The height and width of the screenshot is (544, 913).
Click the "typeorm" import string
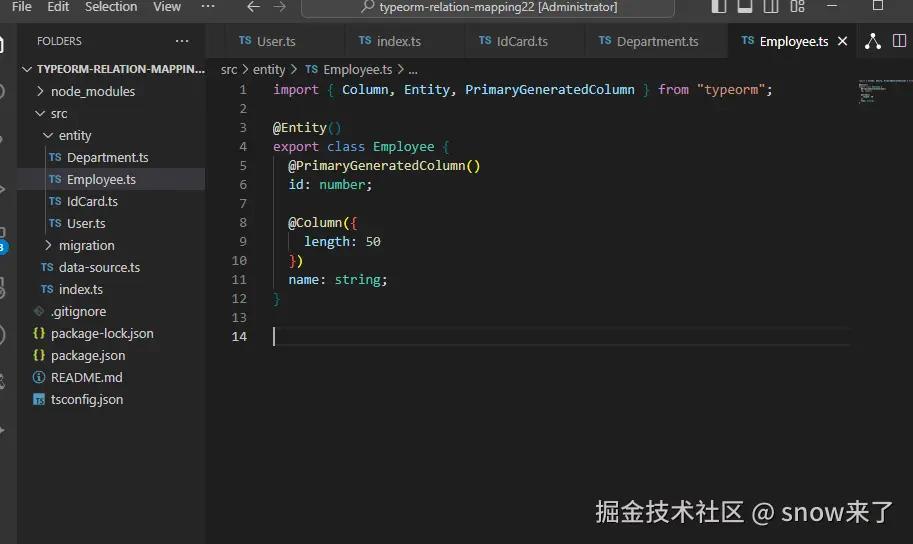(731, 90)
